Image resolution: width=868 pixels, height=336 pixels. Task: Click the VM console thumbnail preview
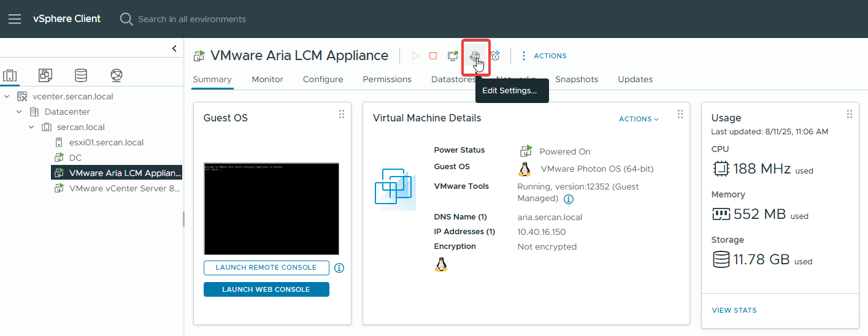(271, 208)
